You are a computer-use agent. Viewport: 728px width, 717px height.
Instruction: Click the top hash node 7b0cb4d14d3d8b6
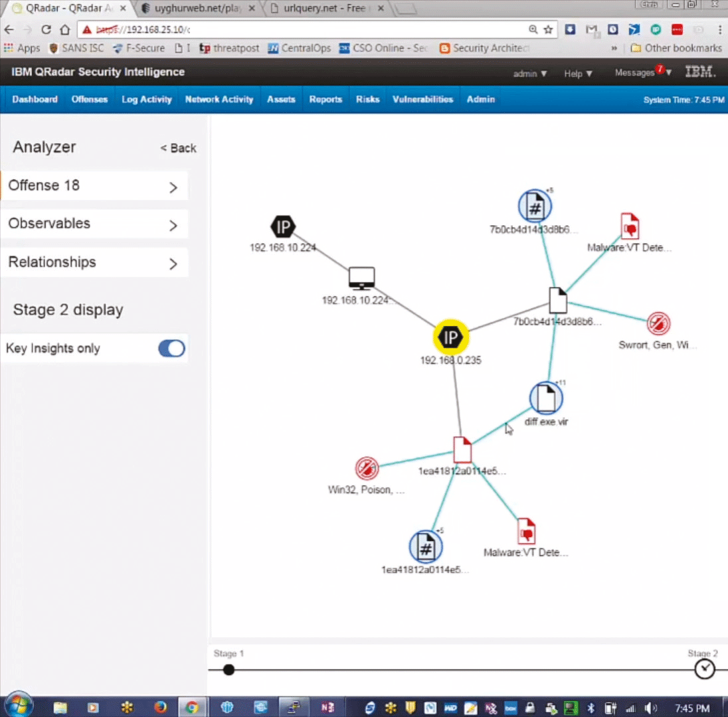535,206
